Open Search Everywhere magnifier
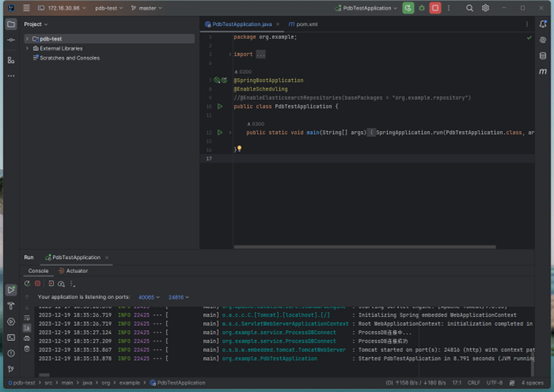The width and height of the screenshot is (554, 392). pyautogui.click(x=469, y=8)
